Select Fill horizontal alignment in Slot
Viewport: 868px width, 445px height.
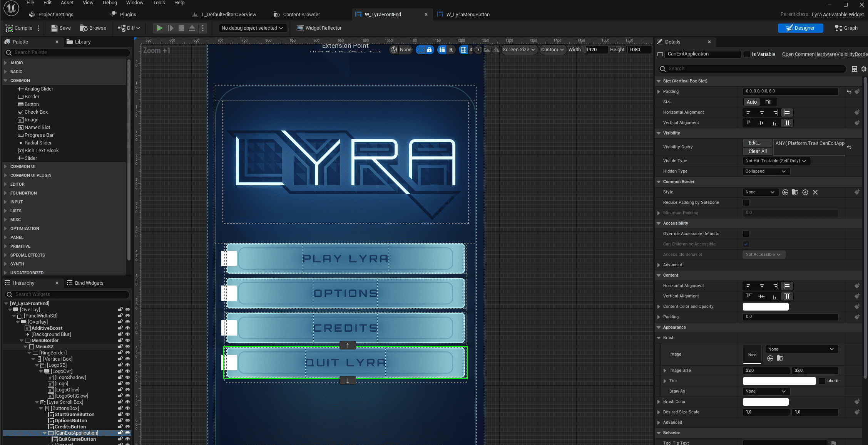[787, 113]
